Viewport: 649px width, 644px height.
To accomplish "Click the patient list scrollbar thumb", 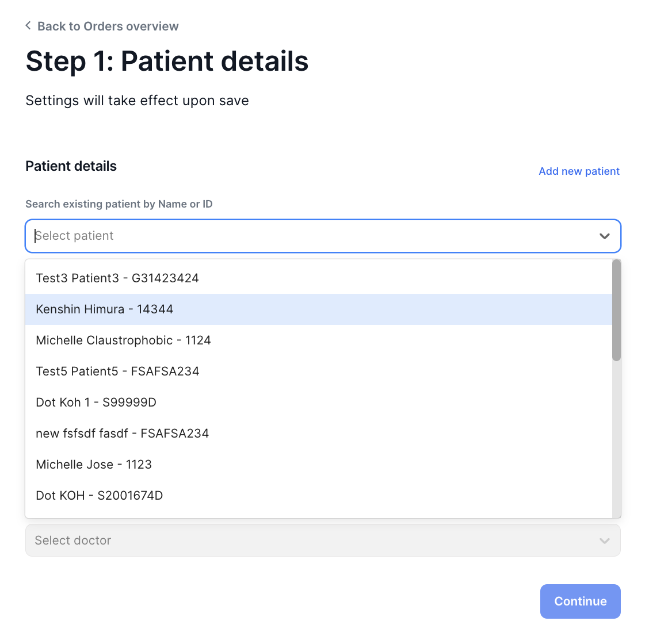I will (616, 310).
